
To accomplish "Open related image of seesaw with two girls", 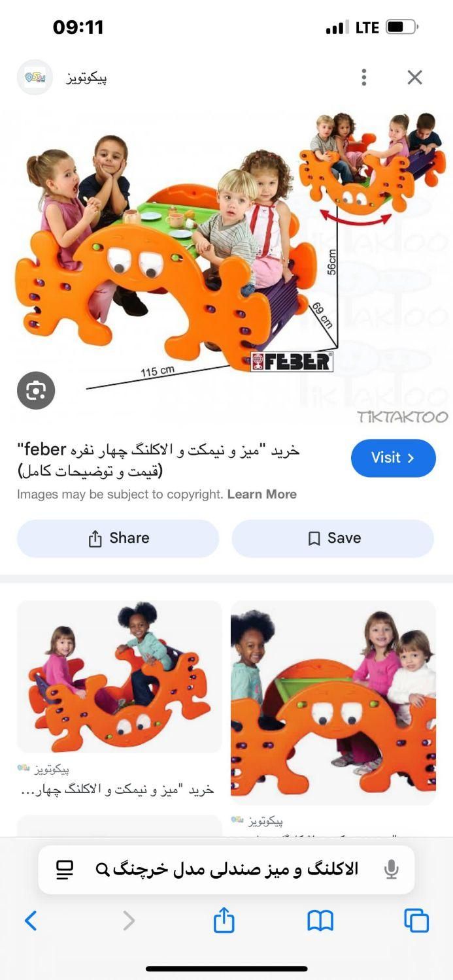I will [x=119, y=676].
